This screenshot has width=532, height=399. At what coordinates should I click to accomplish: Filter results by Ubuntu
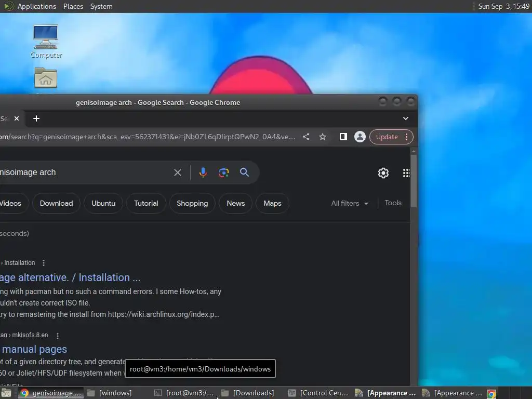103,203
